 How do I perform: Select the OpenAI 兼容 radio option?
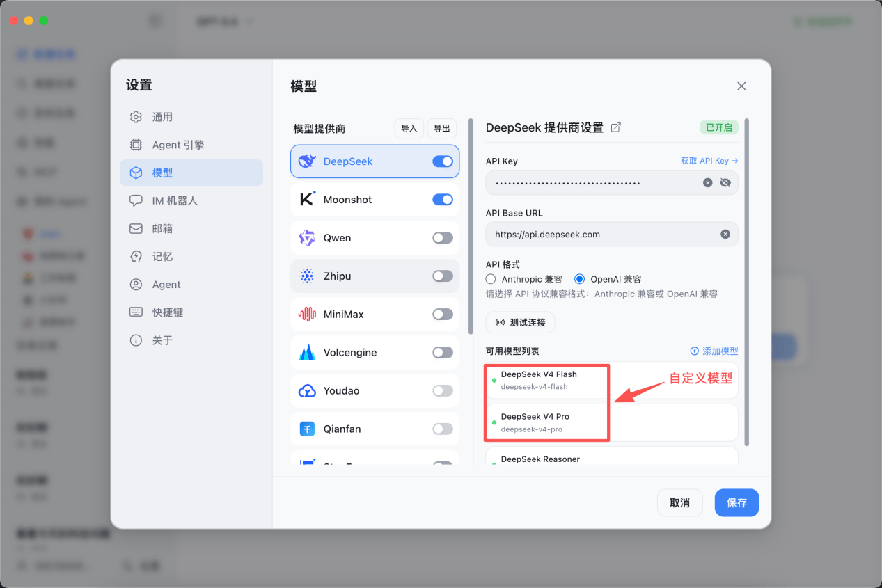coord(580,279)
